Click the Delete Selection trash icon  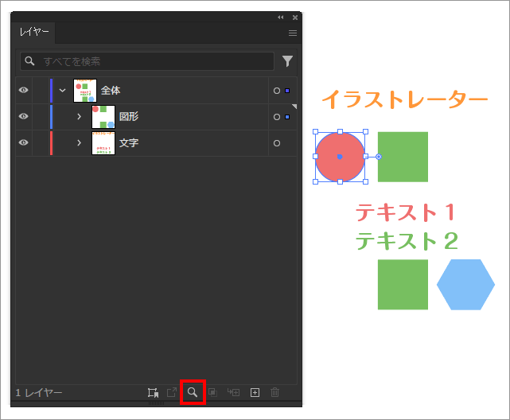[274, 392]
